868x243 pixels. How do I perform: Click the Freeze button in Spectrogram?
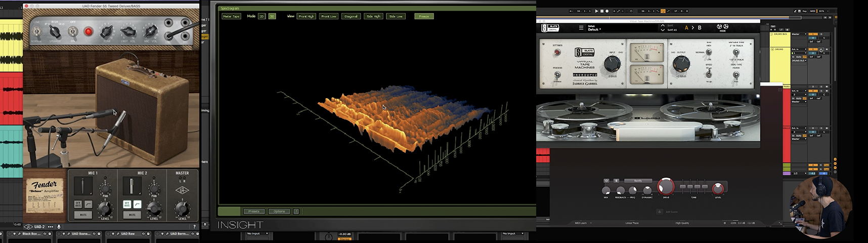(x=424, y=16)
